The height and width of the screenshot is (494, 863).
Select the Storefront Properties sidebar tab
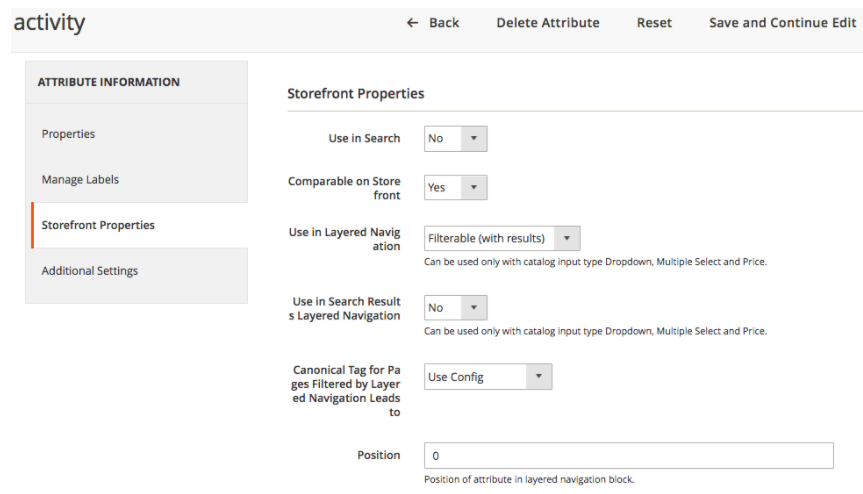[x=98, y=225]
